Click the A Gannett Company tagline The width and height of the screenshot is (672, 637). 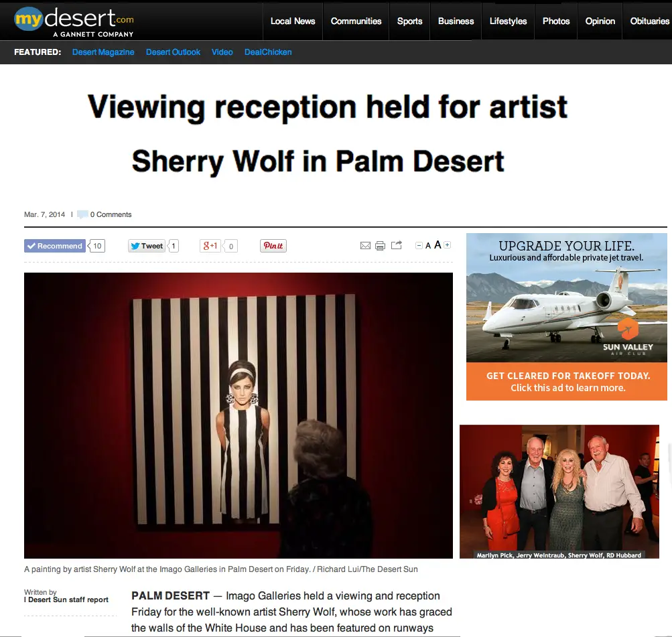(93, 34)
